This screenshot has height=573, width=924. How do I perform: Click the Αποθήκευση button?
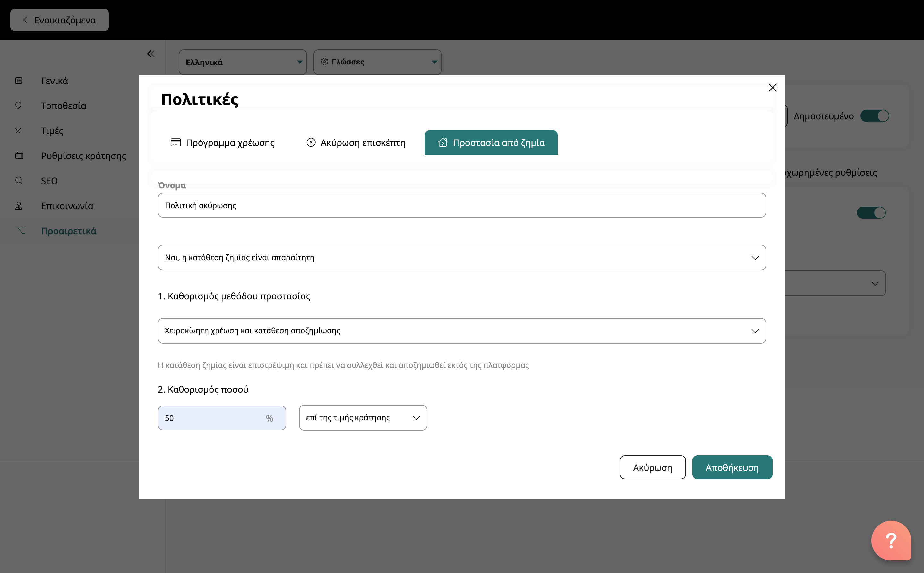click(x=732, y=468)
